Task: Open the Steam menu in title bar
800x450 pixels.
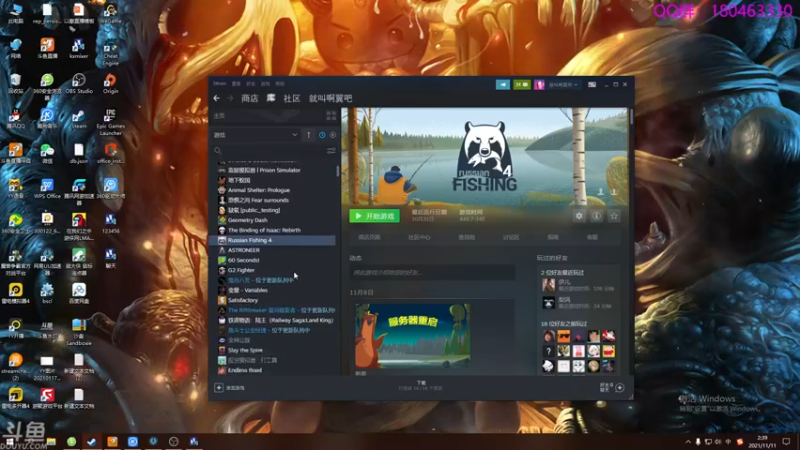Action: click(219, 83)
